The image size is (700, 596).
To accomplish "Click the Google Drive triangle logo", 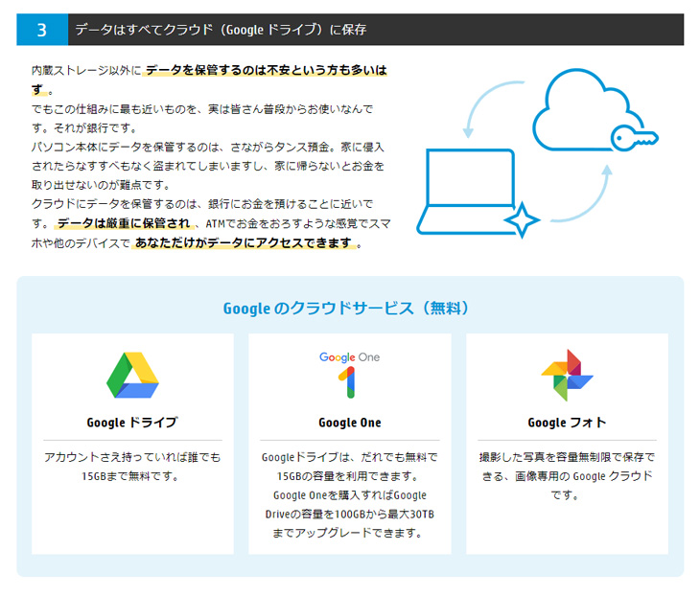I will (132, 375).
